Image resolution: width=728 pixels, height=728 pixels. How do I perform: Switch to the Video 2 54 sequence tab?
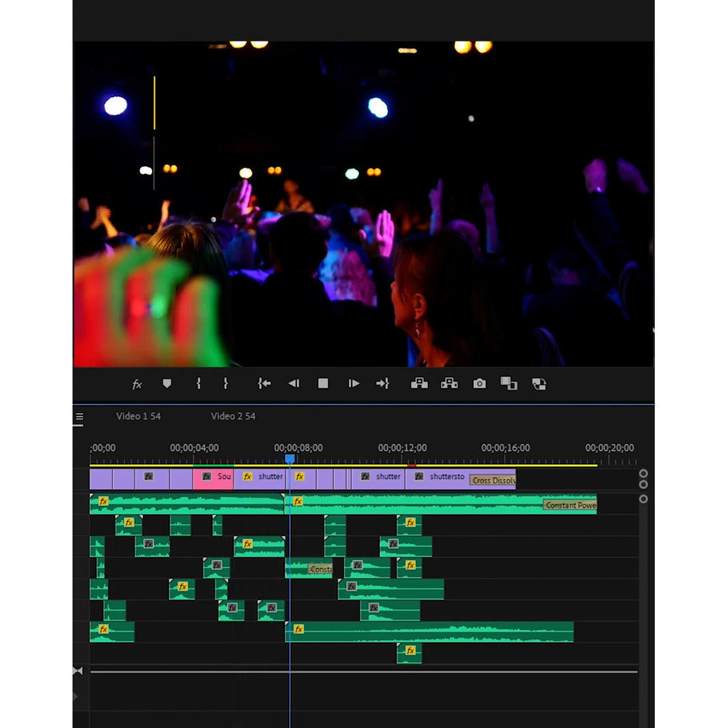[233, 416]
